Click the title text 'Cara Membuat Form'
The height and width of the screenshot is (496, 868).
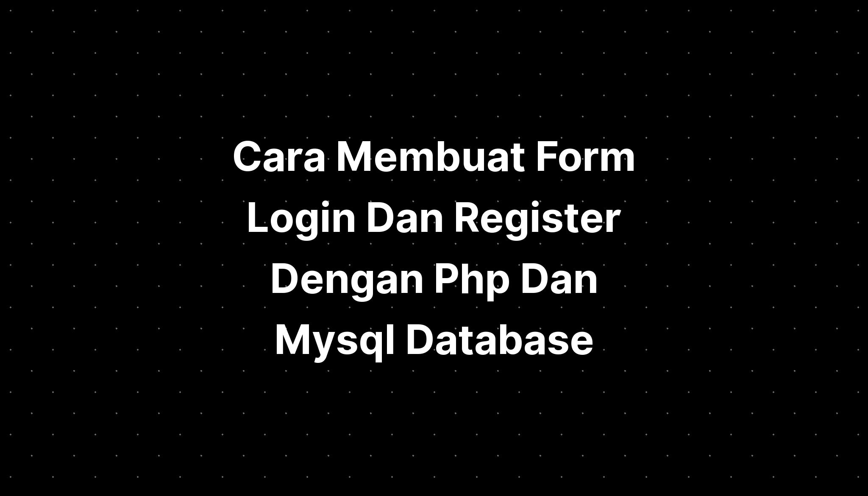tap(434, 156)
